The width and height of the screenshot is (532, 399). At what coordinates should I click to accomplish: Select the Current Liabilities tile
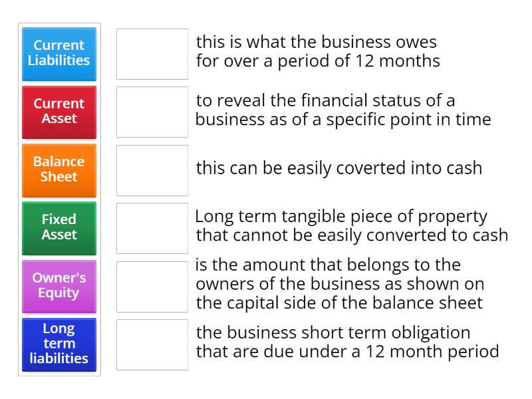coord(59,54)
